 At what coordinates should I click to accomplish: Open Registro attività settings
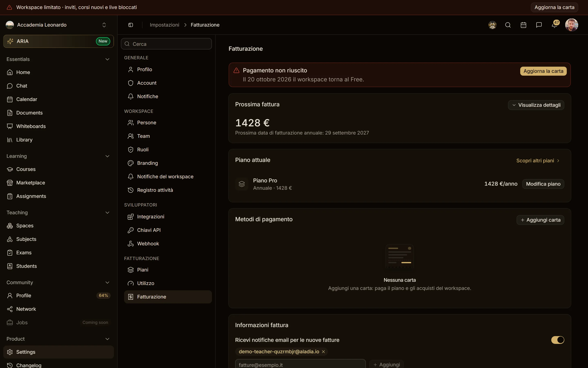coord(168,190)
